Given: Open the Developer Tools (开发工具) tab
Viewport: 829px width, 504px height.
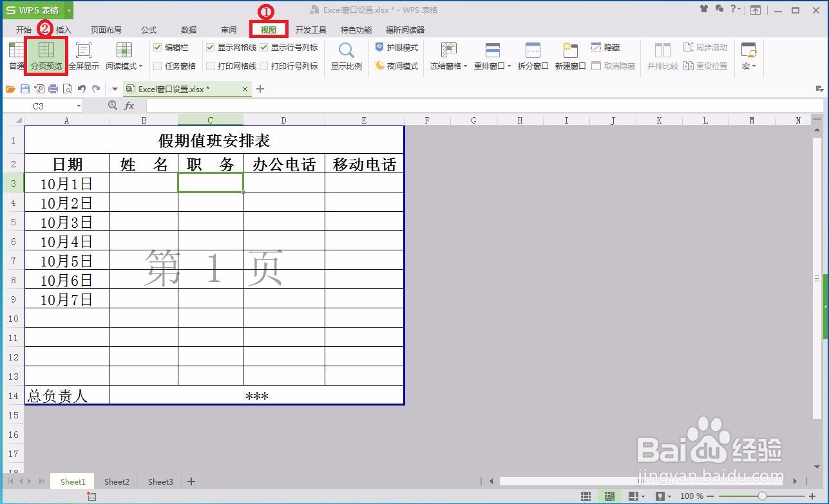Looking at the screenshot, I should point(311,30).
